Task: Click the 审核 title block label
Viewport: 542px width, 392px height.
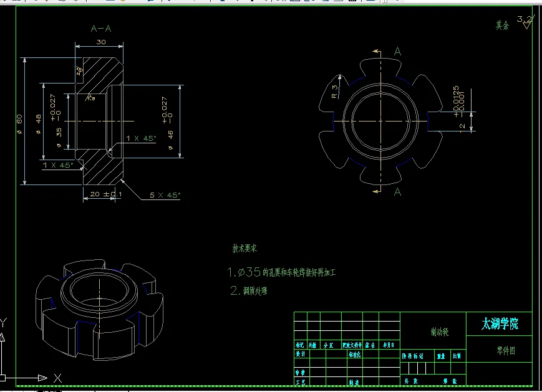Action: pos(301,373)
